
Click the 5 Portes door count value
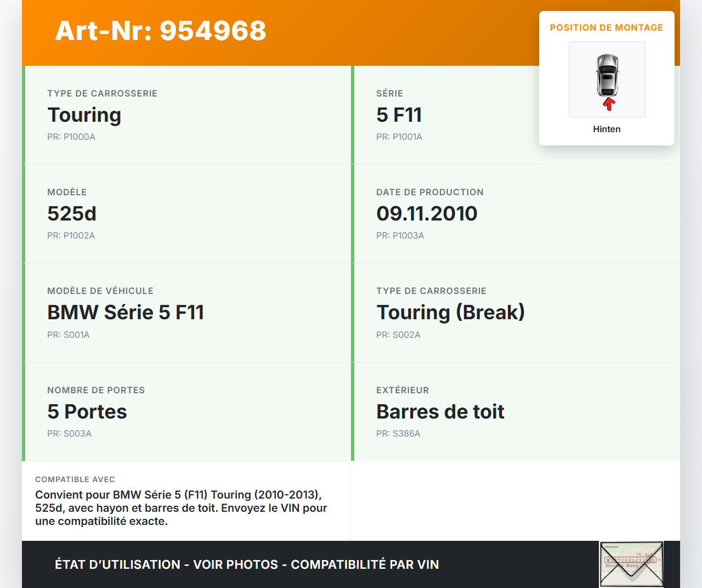[x=87, y=411]
